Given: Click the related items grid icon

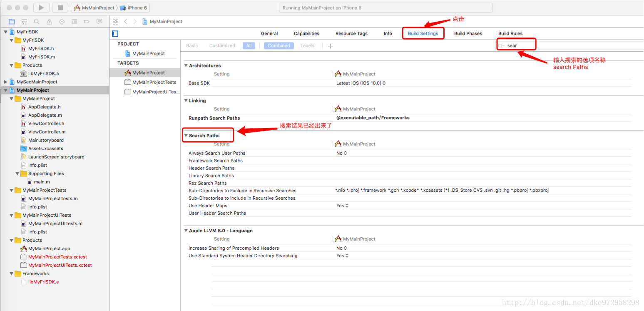Looking at the screenshot, I should point(116,21).
